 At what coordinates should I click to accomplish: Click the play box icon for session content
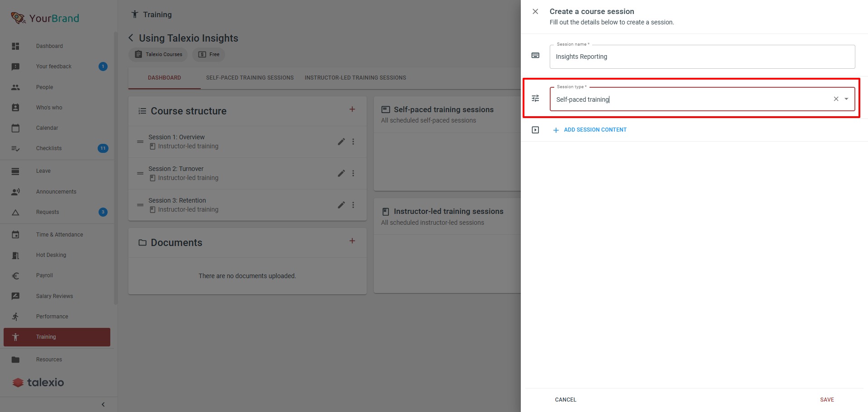click(x=535, y=130)
